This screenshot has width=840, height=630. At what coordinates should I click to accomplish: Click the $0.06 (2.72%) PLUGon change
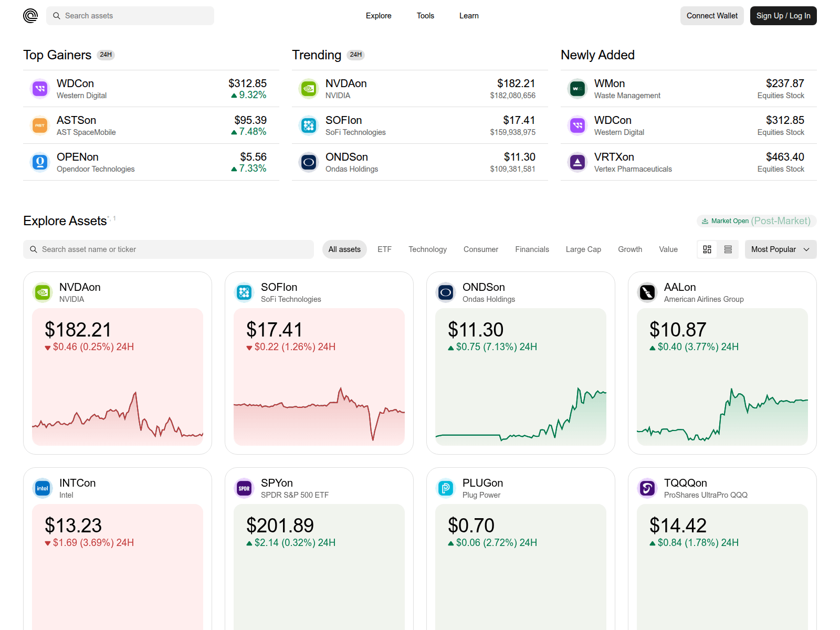(x=492, y=543)
